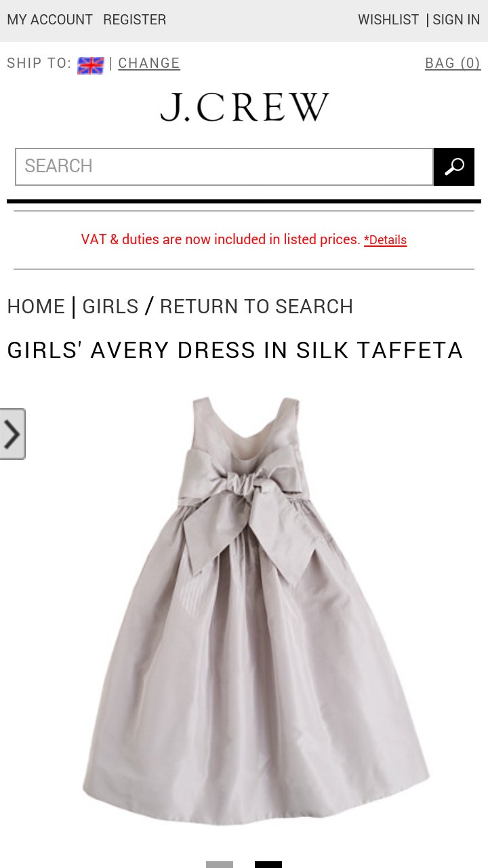This screenshot has height=868, width=488.
Task: Go to REGISTER page
Action: click(x=134, y=20)
